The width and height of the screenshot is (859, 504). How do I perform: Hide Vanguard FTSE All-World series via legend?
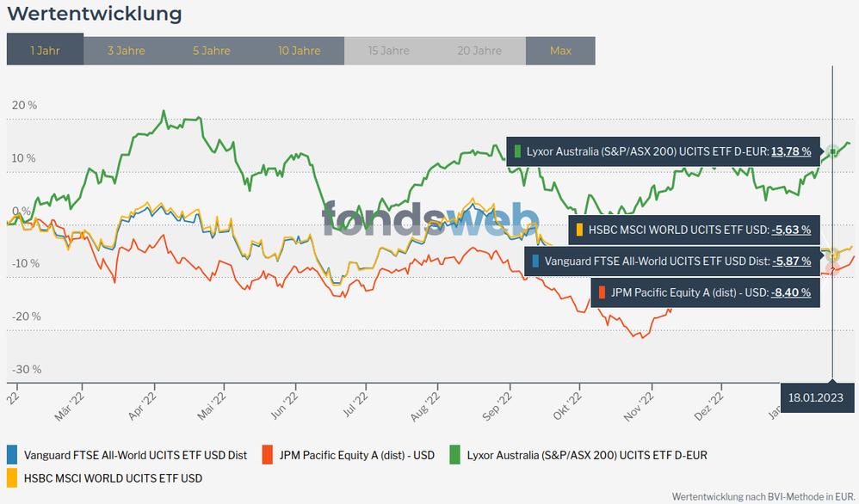[135, 454]
